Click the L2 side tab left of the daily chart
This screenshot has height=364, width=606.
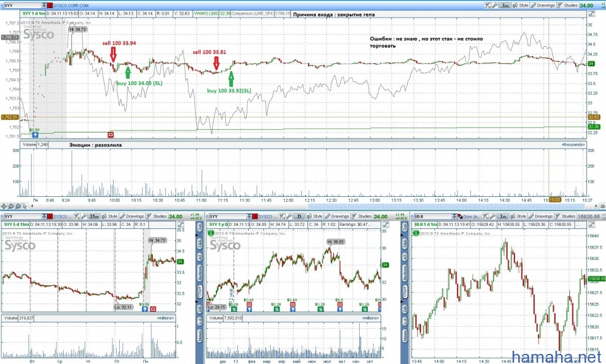pyautogui.click(x=200, y=322)
